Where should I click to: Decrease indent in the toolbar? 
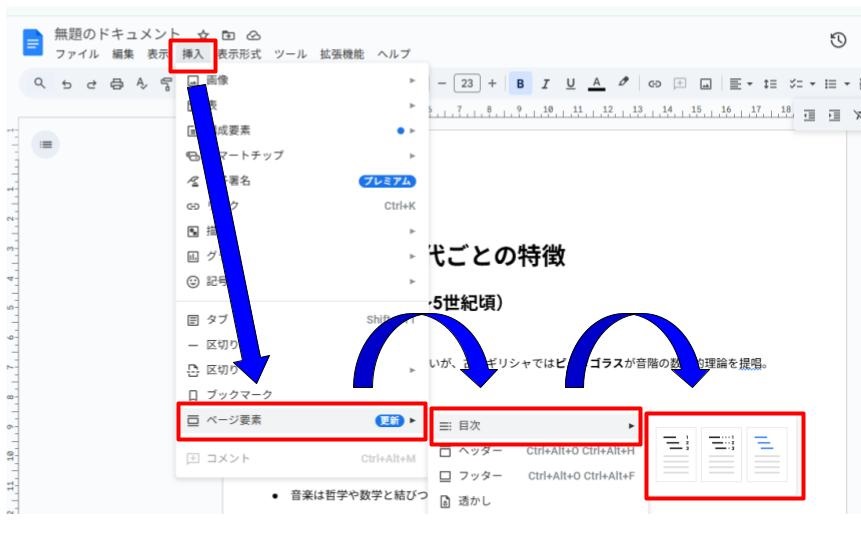(x=809, y=115)
